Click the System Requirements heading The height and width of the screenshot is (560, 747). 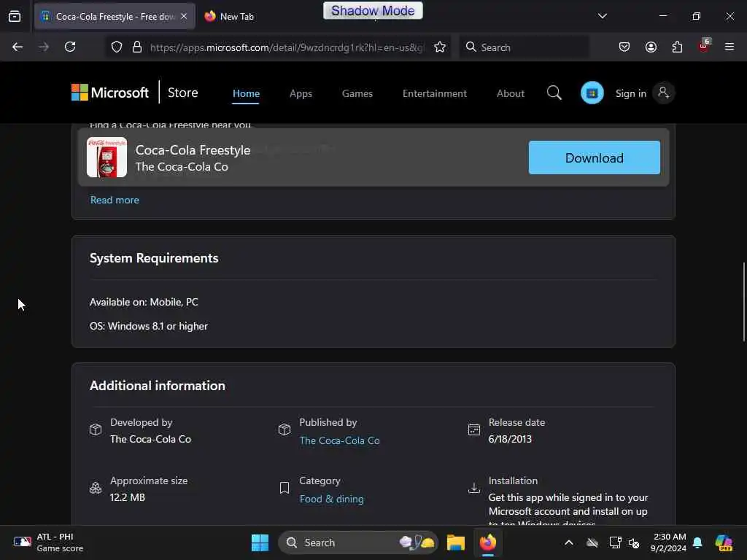[x=154, y=258]
